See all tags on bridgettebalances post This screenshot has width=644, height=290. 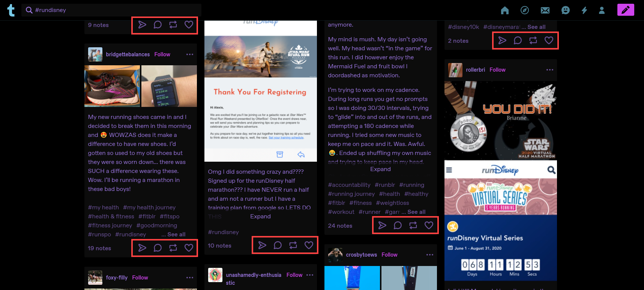(176, 234)
